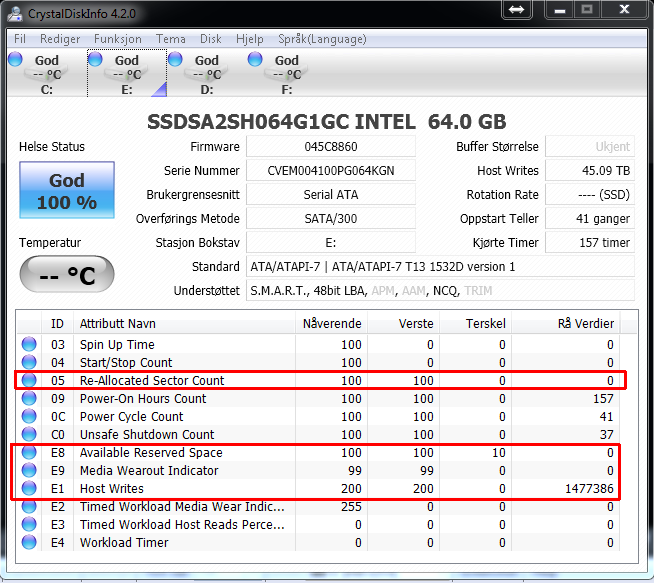Select drive F: disk button
The width and height of the screenshot is (654, 583).
[x=287, y=73]
